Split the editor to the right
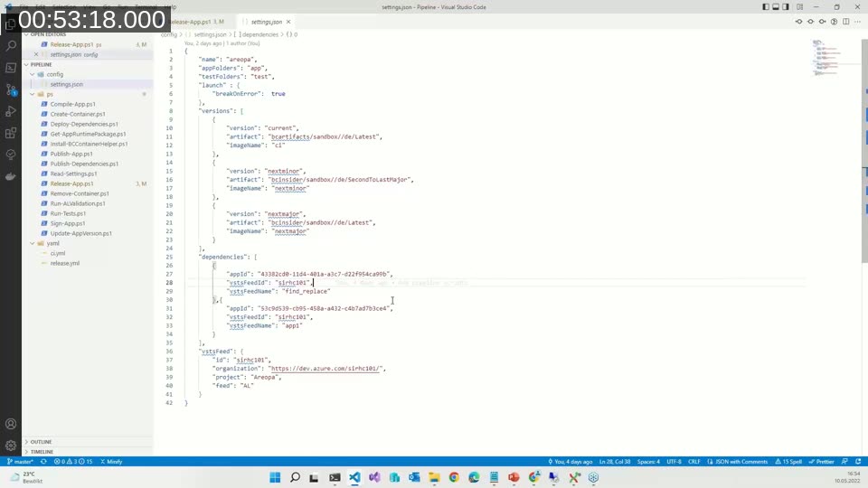 [846, 22]
